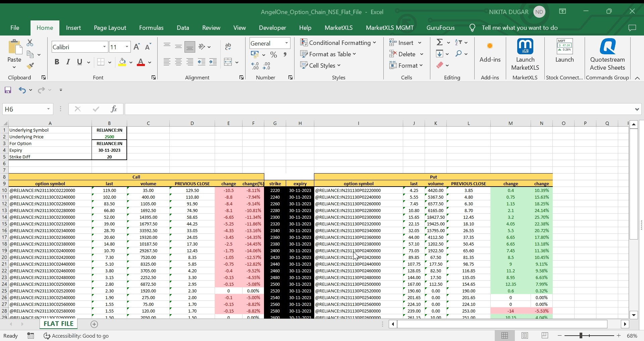Click the AutoSum sigma icon

pos(439,43)
